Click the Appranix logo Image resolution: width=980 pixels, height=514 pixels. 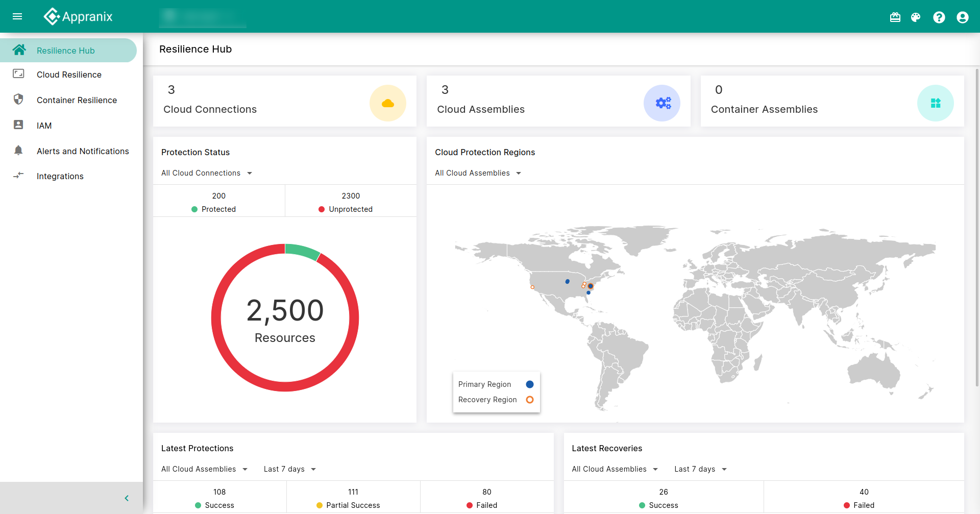click(x=78, y=16)
